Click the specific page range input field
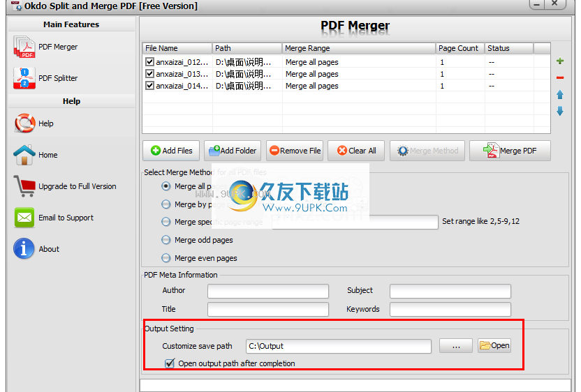The height and width of the screenshot is (392, 581). 355,222
